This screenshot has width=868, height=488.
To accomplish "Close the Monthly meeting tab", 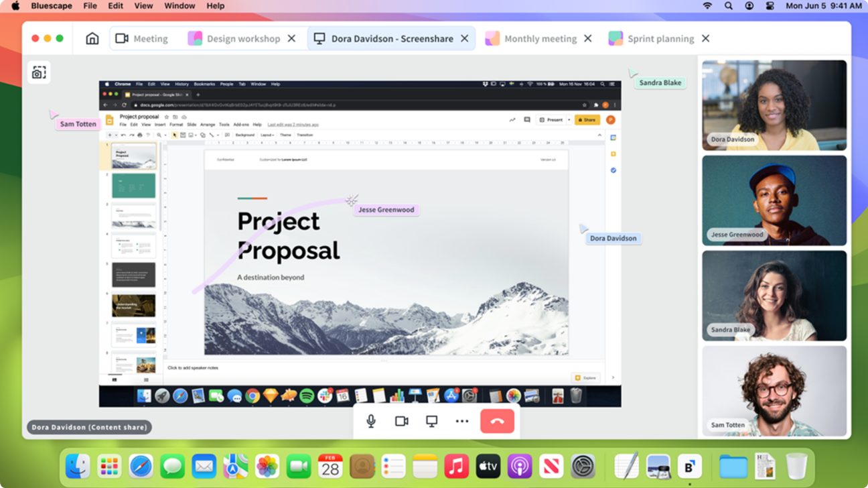I will click(587, 39).
